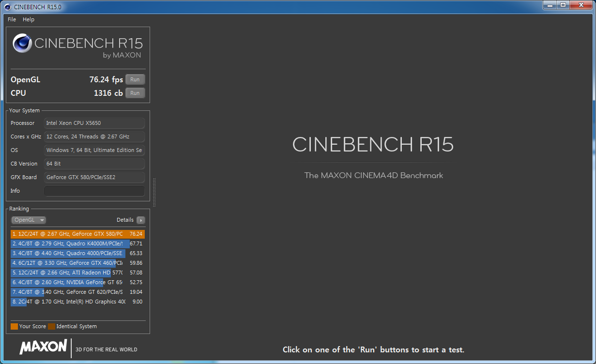Minimize the CINEBENCH R15.0 window
Image resolution: width=596 pixels, height=364 pixels.
(x=550, y=5)
